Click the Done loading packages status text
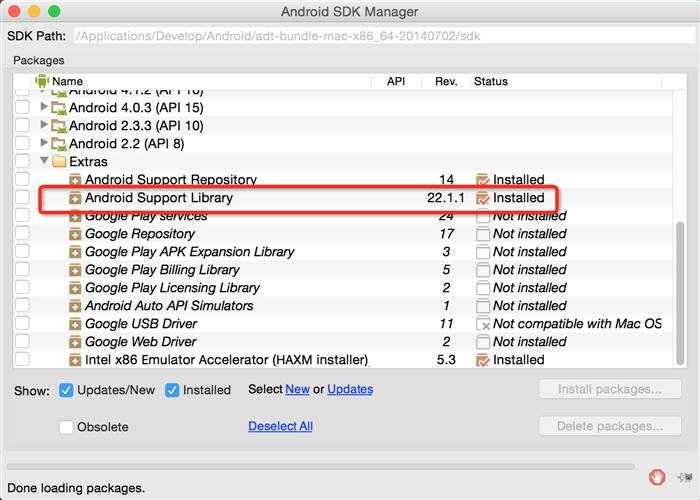 coord(76,488)
